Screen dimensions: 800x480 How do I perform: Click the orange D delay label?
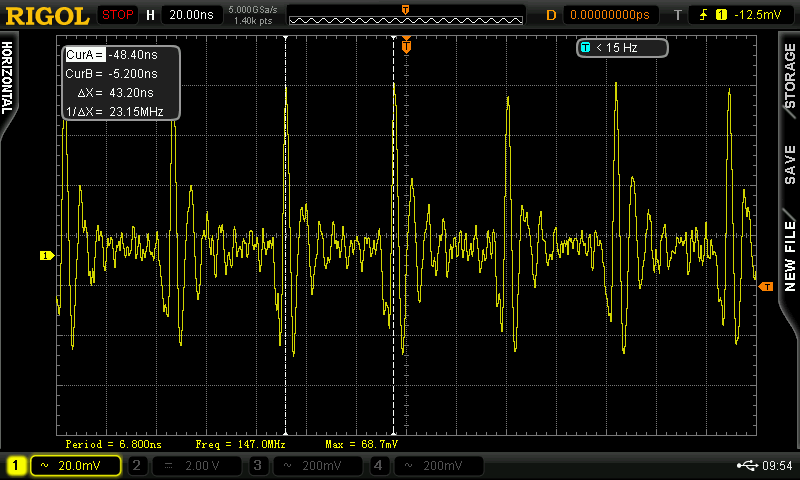pyautogui.click(x=551, y=15)
